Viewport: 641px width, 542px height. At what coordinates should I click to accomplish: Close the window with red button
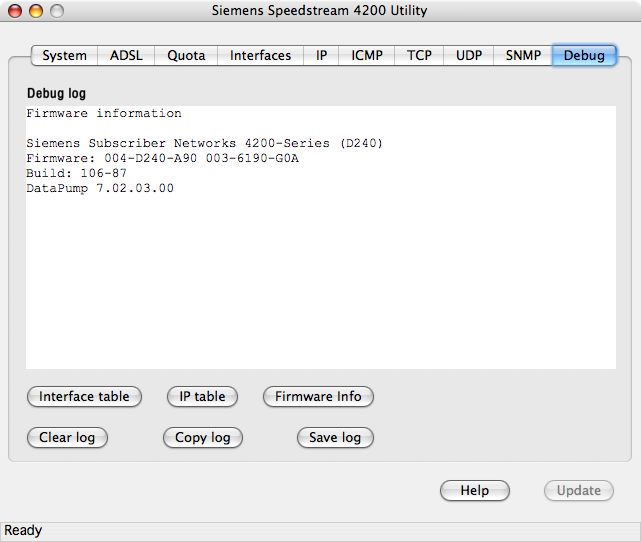[x=15, y=11]
